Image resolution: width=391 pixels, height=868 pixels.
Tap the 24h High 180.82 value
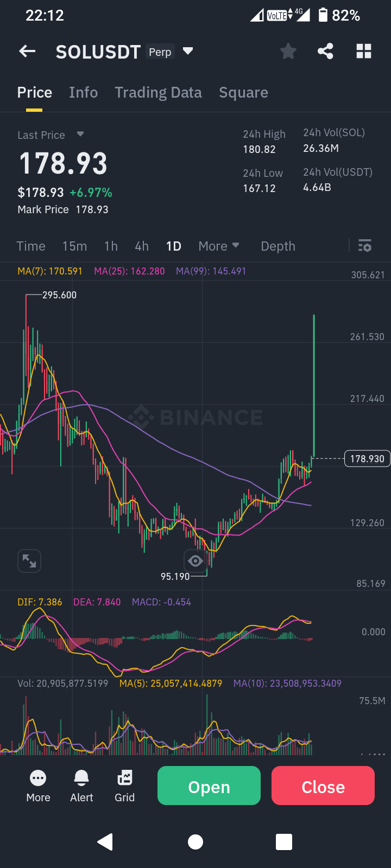tap(259, 149)
